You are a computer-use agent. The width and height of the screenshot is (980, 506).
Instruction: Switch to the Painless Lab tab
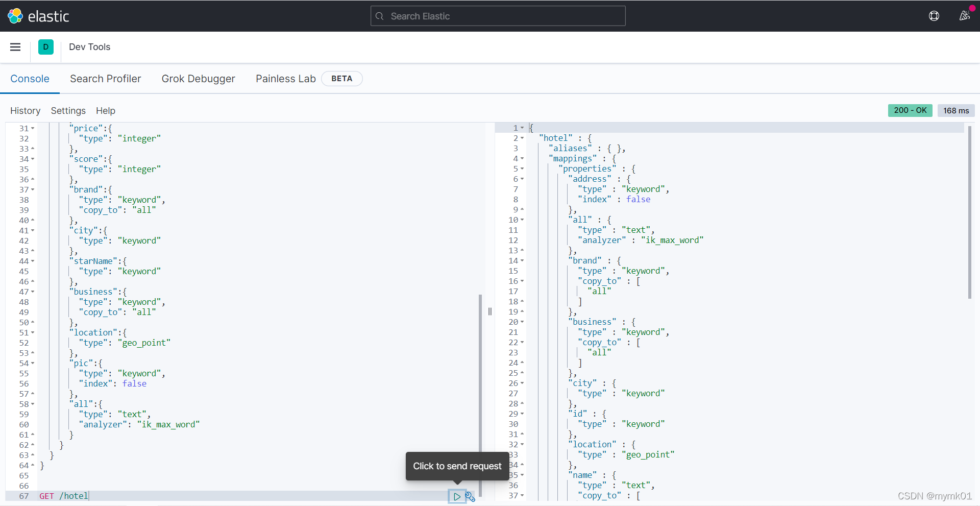(x=286, y=79)
